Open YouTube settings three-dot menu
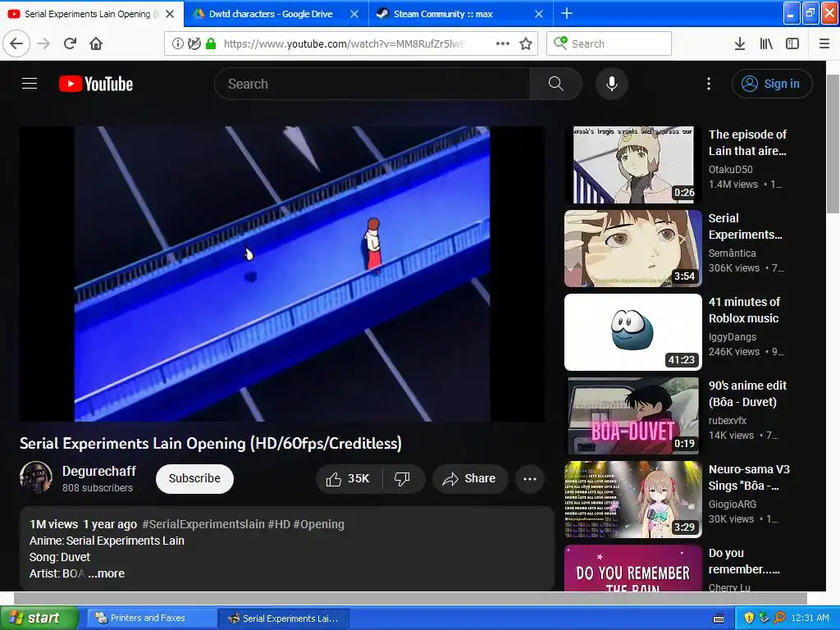The width and height of the screenshot is (840, 630). pos(709,84)
